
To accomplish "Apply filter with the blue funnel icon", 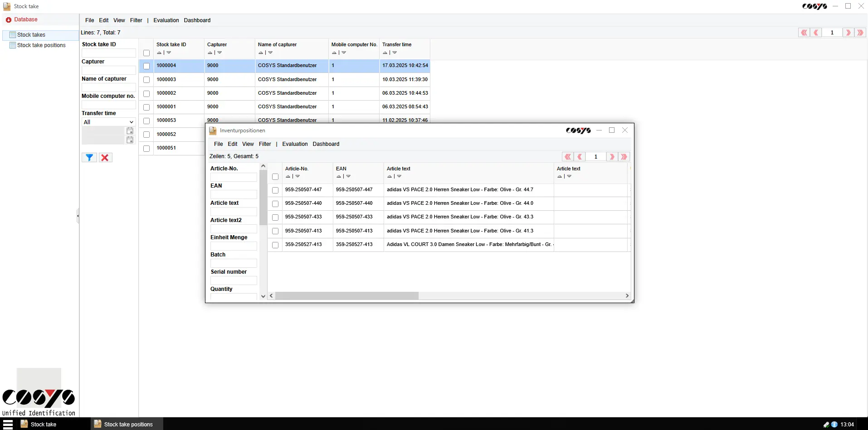I will 89,158.
